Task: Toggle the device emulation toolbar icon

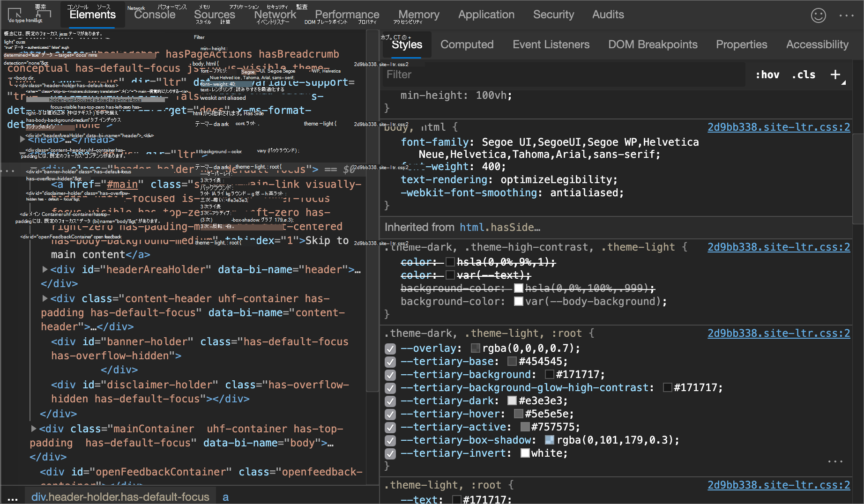Action: pyautogui.click(x=43, y=14)
